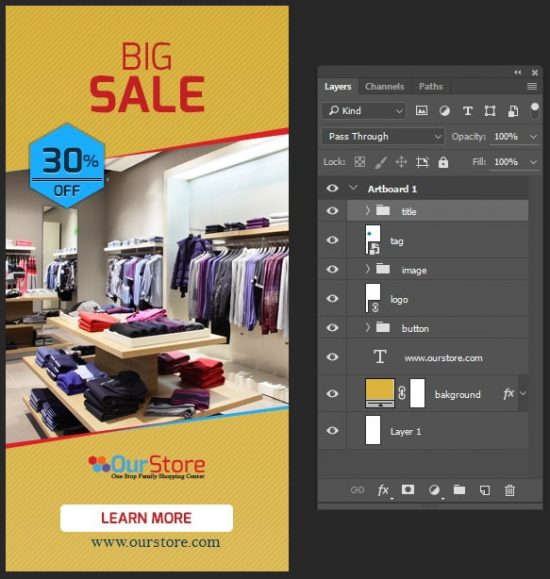Hide the image group
Screen dimensions: 550x579
[332, 269]
